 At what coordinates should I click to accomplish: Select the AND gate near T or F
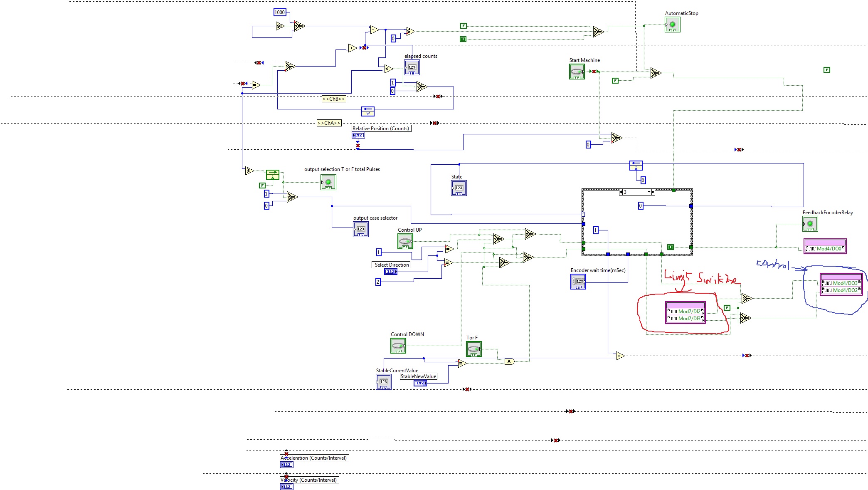(509, 361)
